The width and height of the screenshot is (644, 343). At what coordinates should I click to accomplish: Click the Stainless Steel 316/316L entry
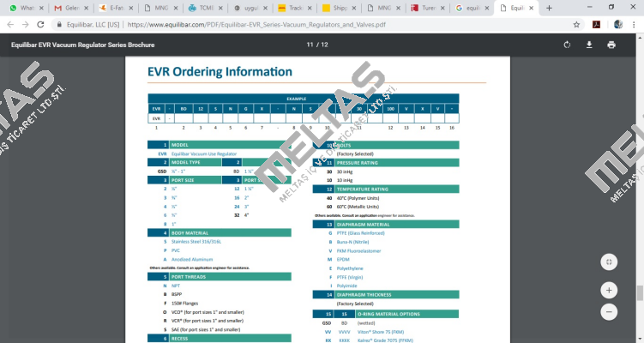(x=196, y=242)
